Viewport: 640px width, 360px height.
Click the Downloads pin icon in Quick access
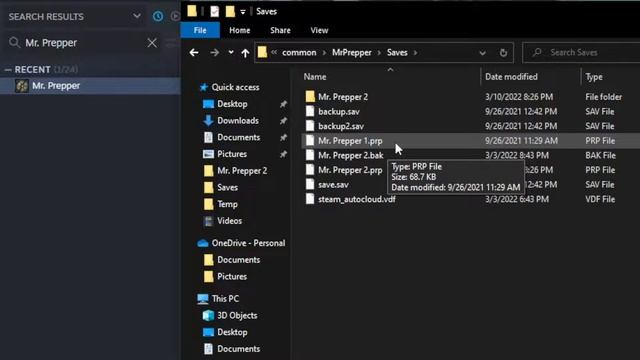click(x=283, y=121)
